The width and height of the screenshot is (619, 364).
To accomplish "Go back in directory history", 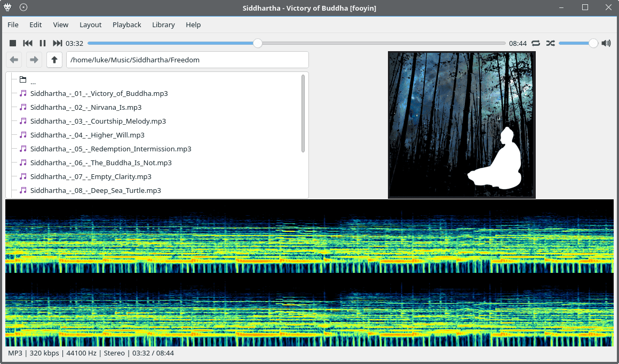I will click(x=14, y=60).
